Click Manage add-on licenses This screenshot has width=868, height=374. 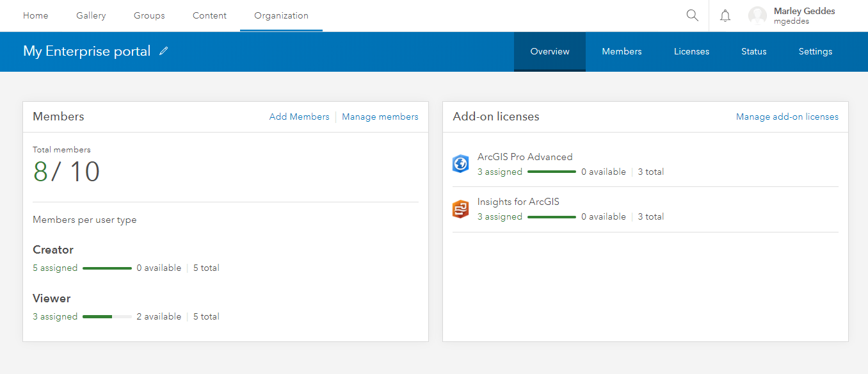point(787,117)
